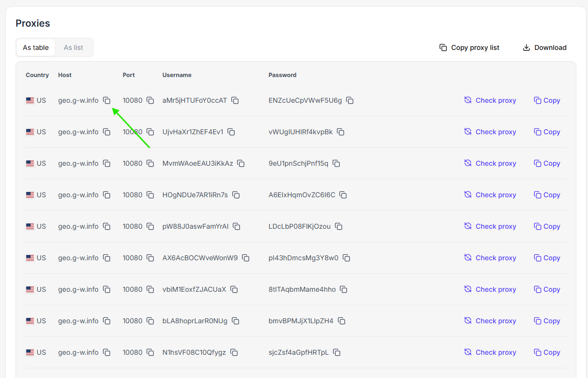Copy host geo.g-w.info in first row
Screen dimensions: 588x378
click(107, 100)
